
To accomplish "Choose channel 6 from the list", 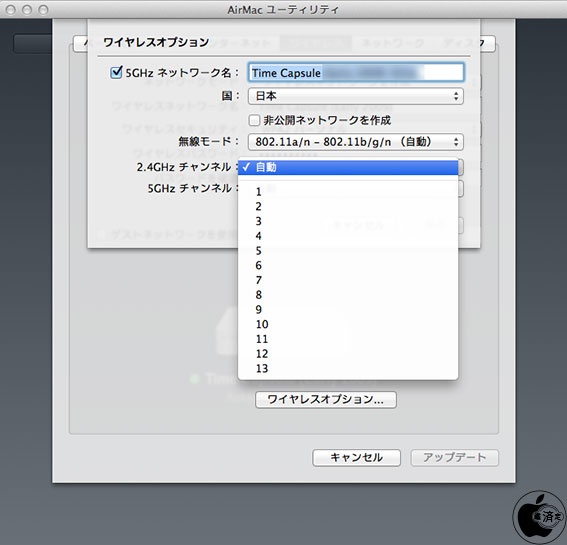I will tap(348, 265).
